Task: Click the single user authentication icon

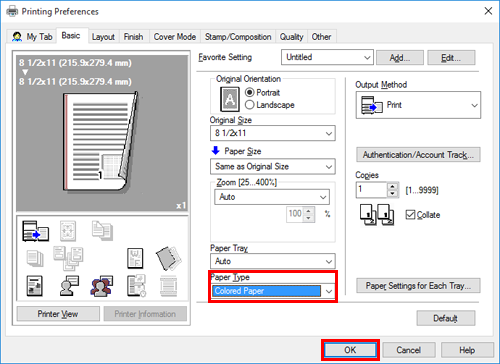Action: point(69,286)
